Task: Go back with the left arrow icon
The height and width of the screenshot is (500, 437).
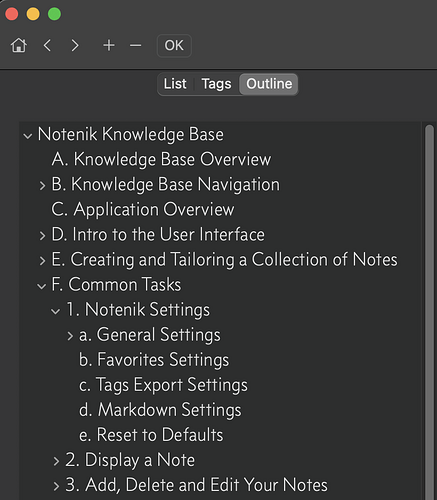Action: click(x=47, y=45)
